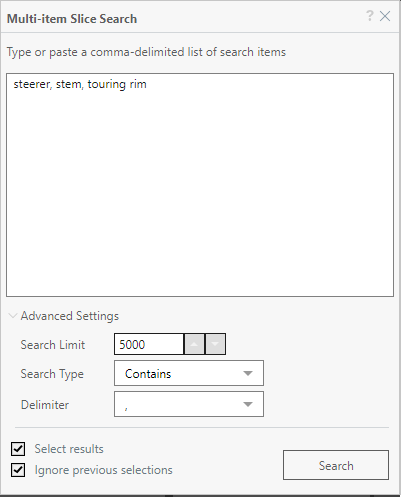Open the Search Type Contains combo box
Image resolution: width=401 pixels, height=497 pixels.
pyautogui.click(x=189, y=373)
